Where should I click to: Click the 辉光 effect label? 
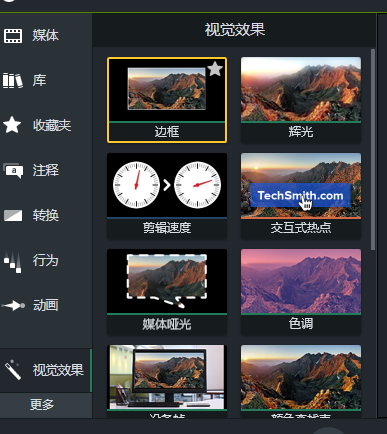coord(301,132)
